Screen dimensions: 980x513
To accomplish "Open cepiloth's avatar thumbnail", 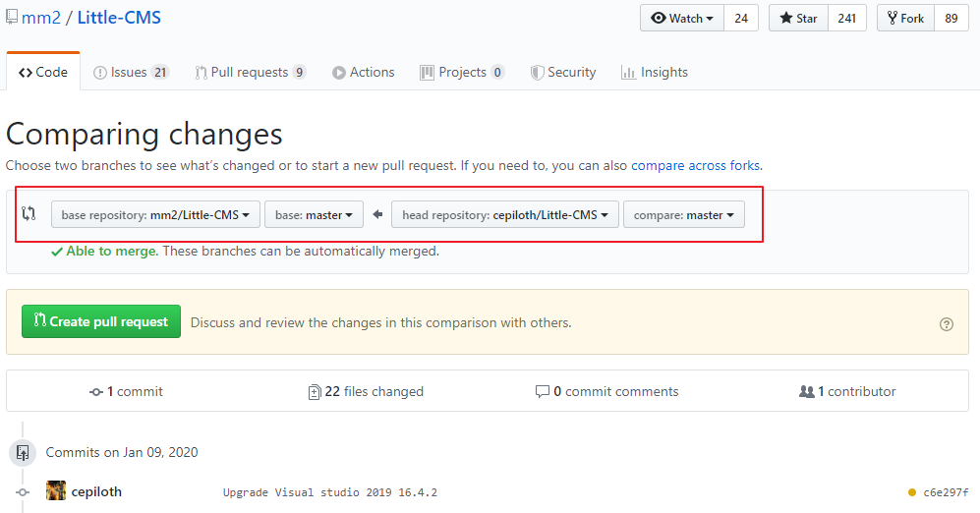I will coord(56,490).
